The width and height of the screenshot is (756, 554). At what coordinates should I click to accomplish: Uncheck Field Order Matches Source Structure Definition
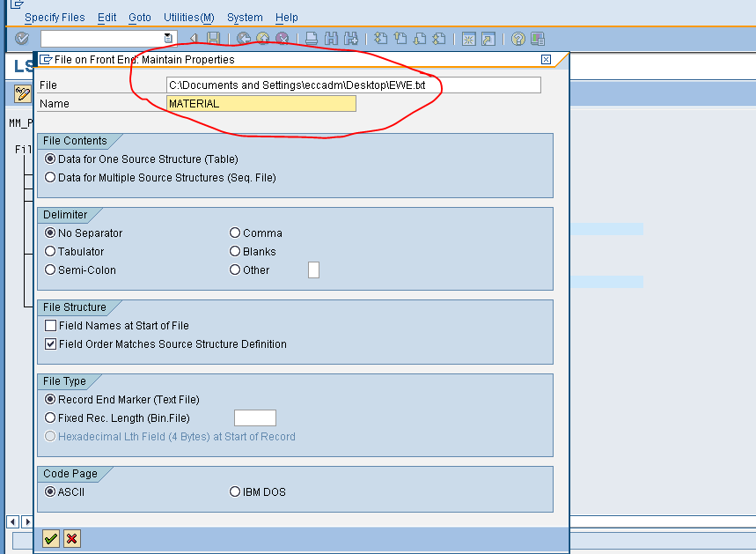pos(50,343)
